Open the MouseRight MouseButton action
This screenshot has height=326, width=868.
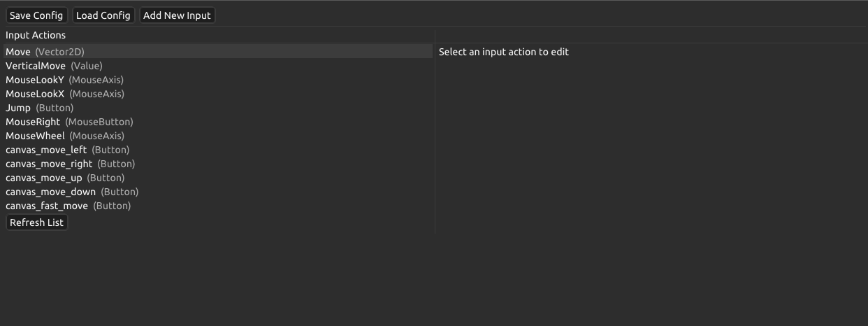[x=69, y=122]
